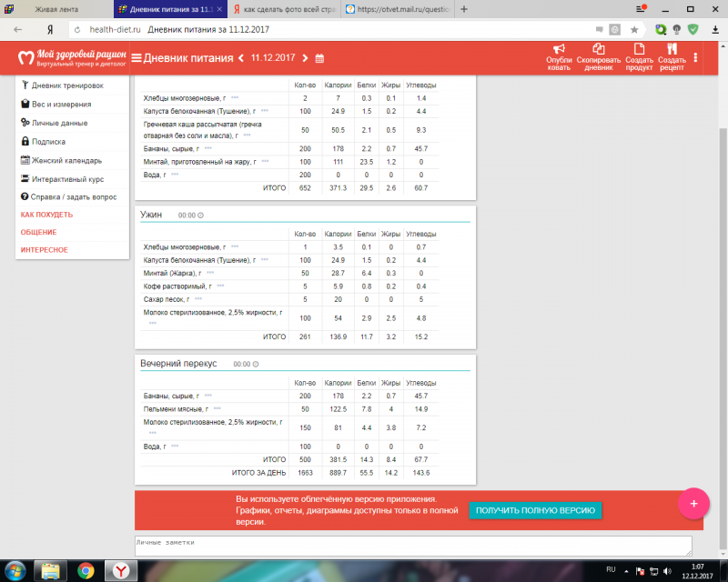The image size is (728, 582).
Task: Click the Создать продукт icon
Action: pos(639,49)
